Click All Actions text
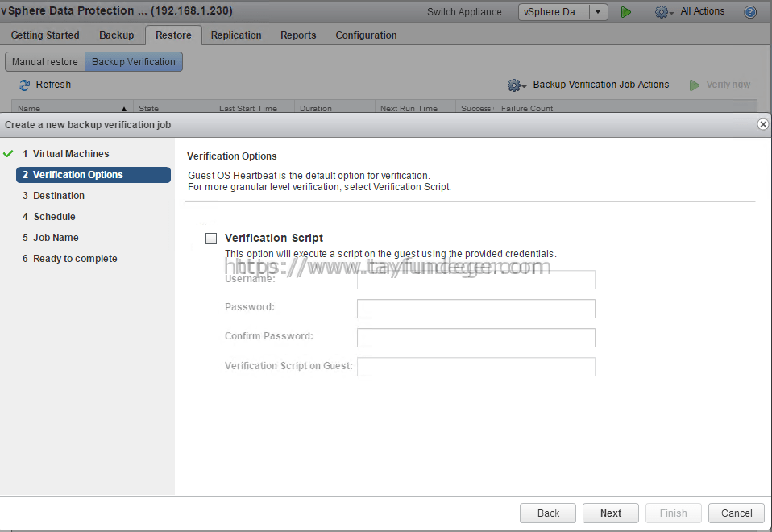Screen dimensions: 772x532 click(702, 11)
